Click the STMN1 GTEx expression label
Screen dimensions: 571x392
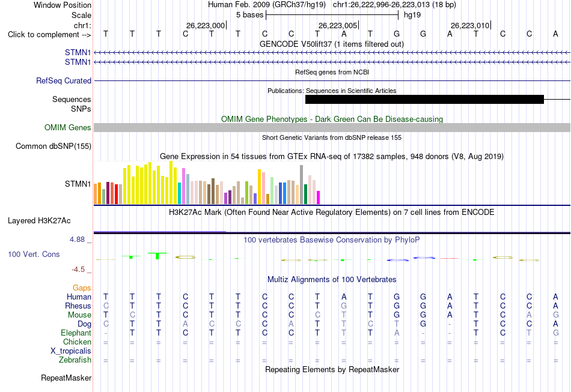[x=78, y=184]
